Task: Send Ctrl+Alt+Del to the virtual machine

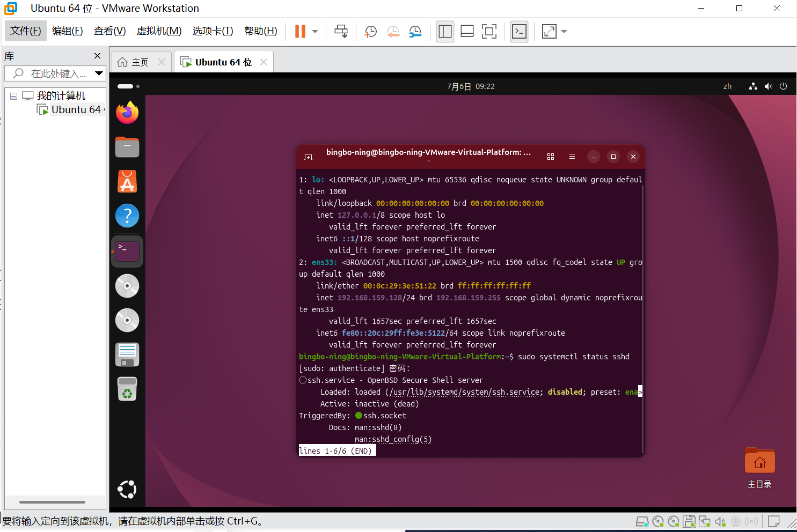Action: [x=341, y=32]
